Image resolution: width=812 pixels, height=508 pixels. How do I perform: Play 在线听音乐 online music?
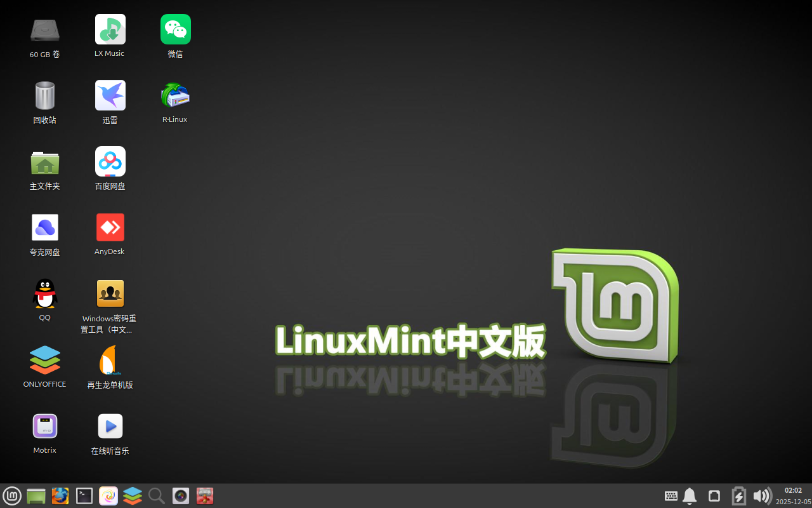110,425
